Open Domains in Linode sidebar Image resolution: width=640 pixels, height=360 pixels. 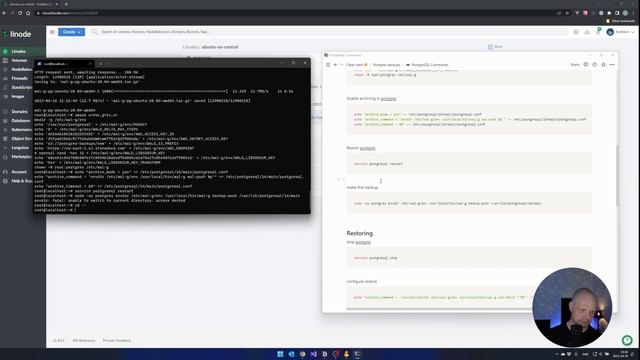[x=19, y=111]
